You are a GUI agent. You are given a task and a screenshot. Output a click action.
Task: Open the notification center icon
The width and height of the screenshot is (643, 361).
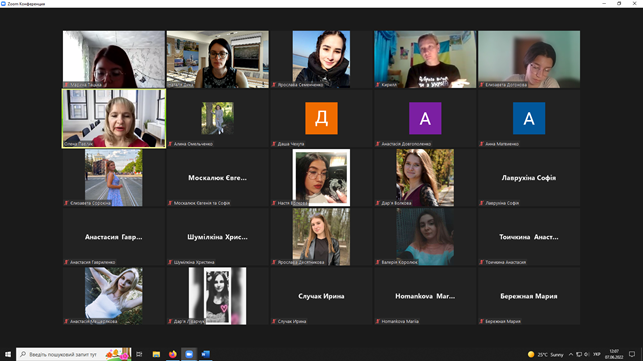coord(632,354)
